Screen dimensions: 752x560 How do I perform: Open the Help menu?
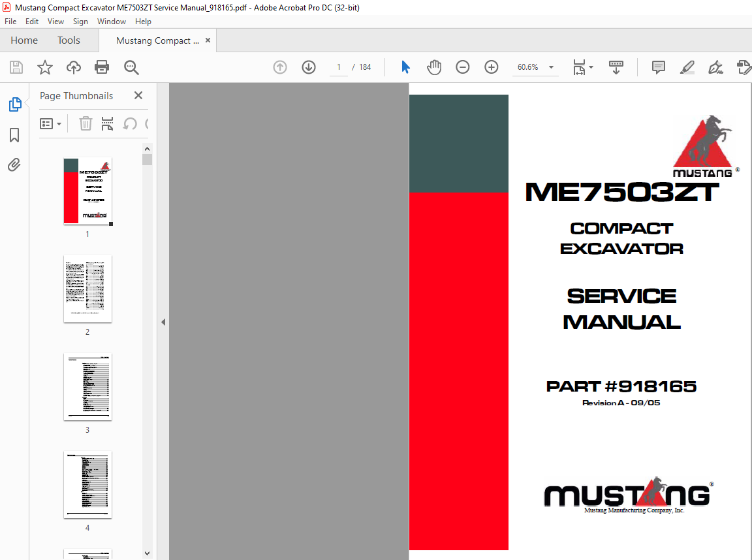(x=143, y=22)
